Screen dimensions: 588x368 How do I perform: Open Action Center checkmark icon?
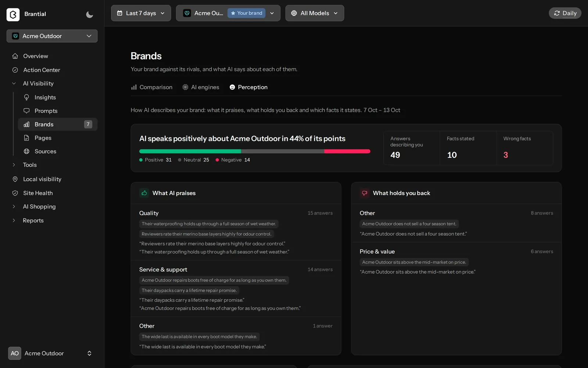tap(15, 70)
